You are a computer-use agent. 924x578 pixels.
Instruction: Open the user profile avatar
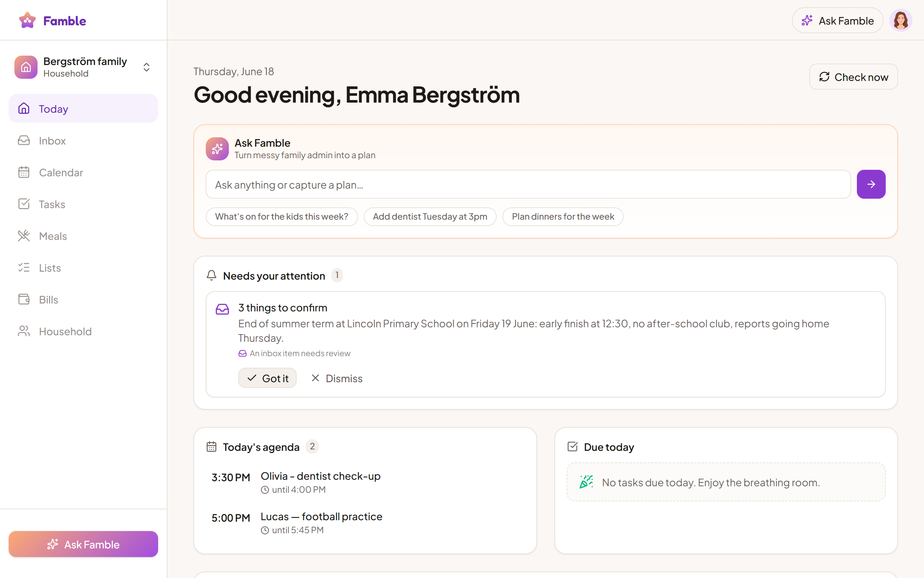[x=901, y=20]
